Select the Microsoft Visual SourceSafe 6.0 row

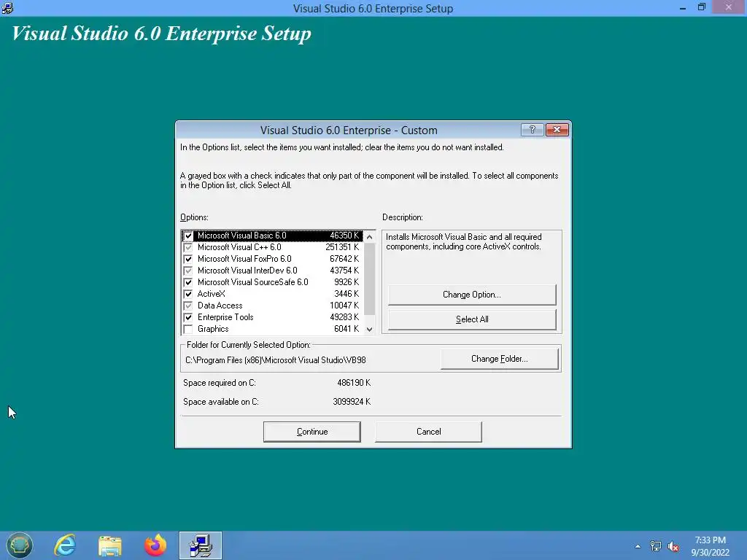[272, 282]
